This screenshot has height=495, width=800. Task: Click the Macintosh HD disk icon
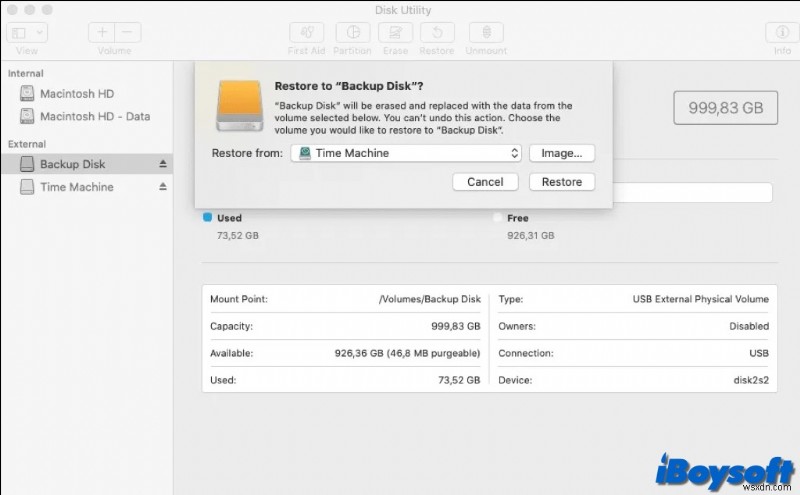coord(27,93)
